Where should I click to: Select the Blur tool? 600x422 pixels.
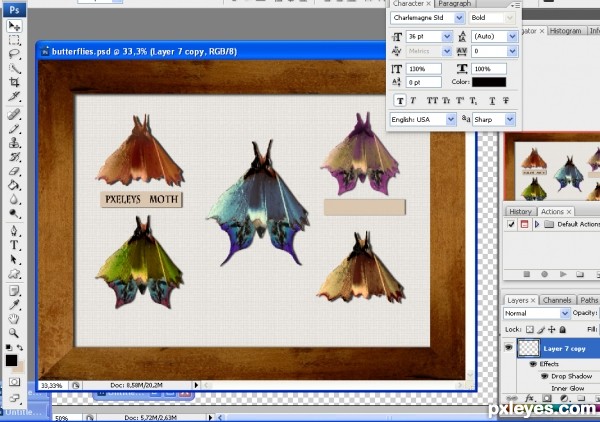click(x=14, y=199)
